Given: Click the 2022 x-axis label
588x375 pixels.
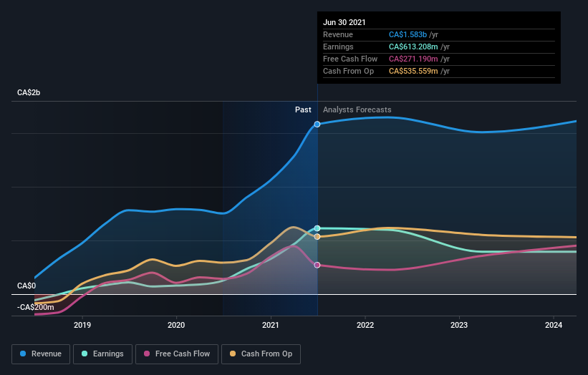Looking at the screenshot, I should point(365,325).
